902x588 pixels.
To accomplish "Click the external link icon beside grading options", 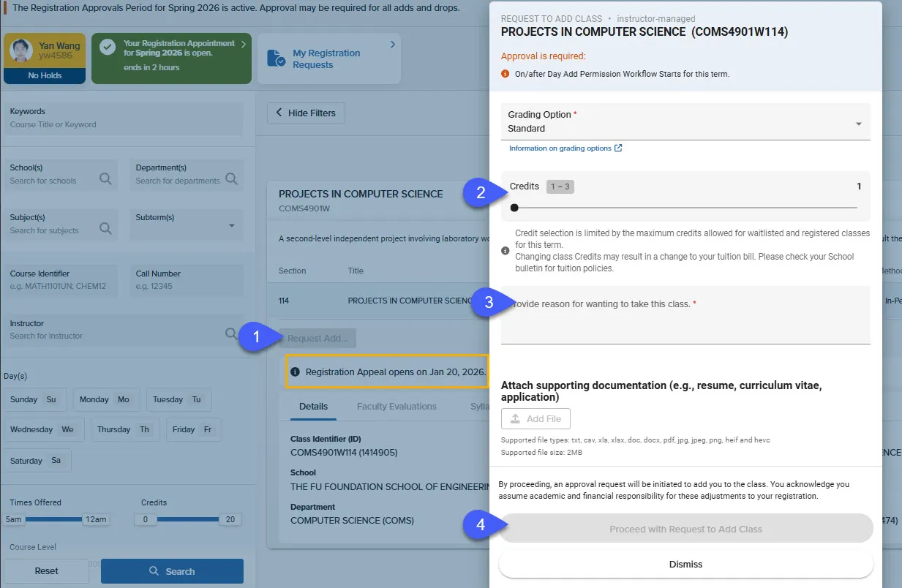I will click(x=618, y=148).
